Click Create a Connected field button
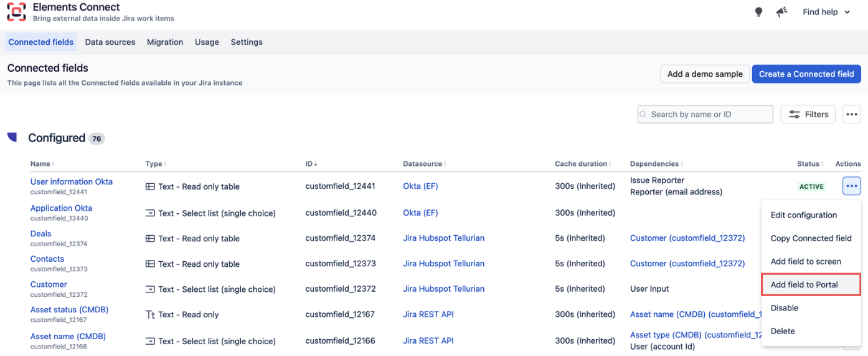This screenshot has width=868, height=356. coord(806,74)
